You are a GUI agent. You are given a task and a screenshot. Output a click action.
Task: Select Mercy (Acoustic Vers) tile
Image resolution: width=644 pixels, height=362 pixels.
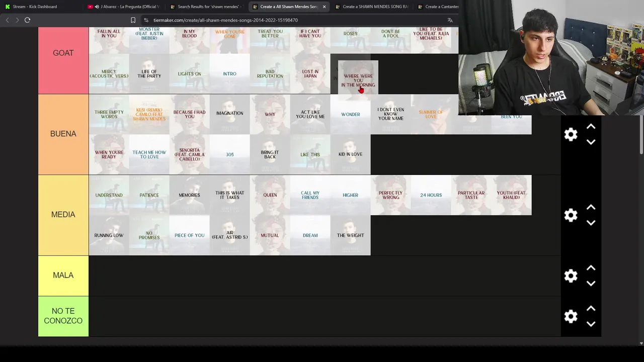click(109, 74)
